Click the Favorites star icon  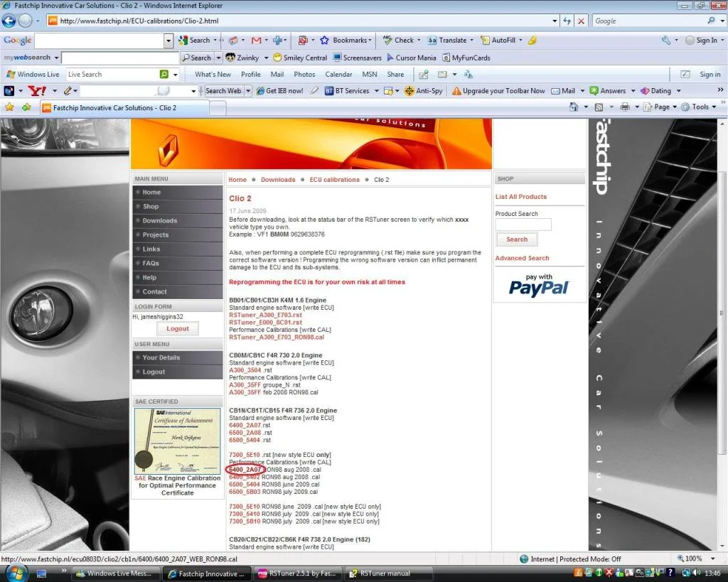pyautogui.click(x=9, y=108)
